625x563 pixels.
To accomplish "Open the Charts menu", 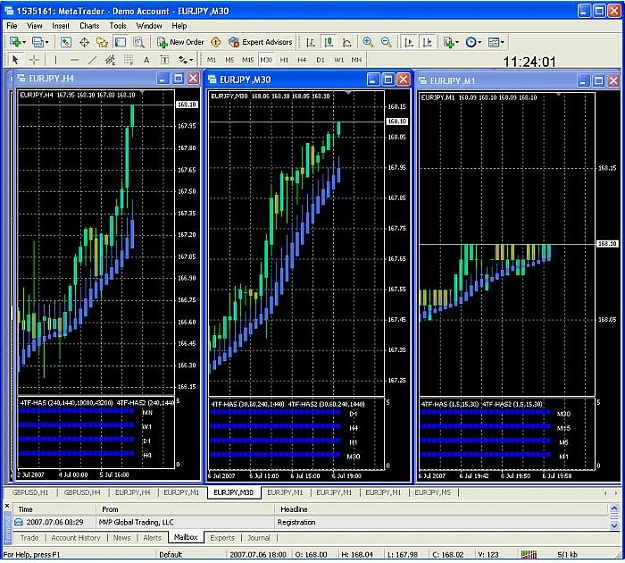I will pos(89,26).
